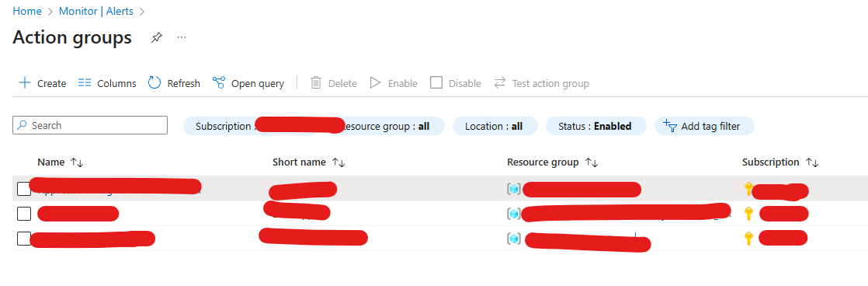Viewport: 868px width, 286px height.
Task: Click first row's subscription key icon
Action: click(x=748, y=189)
